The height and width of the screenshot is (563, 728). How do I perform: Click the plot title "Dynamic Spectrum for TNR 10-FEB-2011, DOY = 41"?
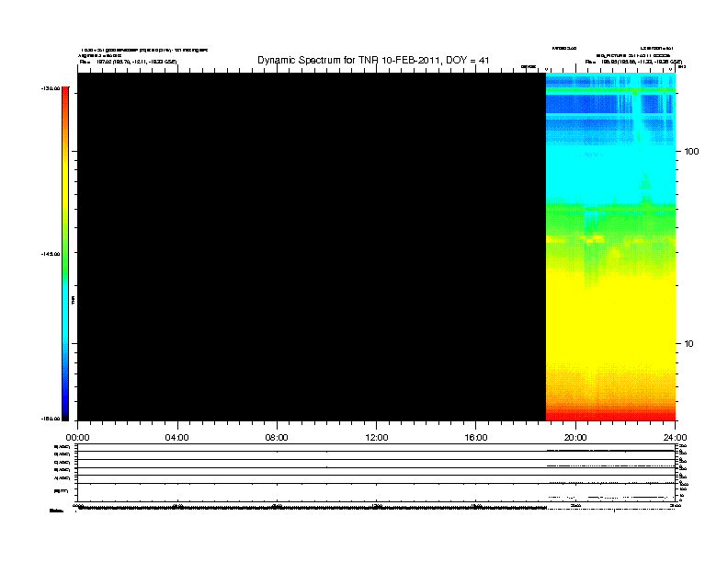[373, 61]
